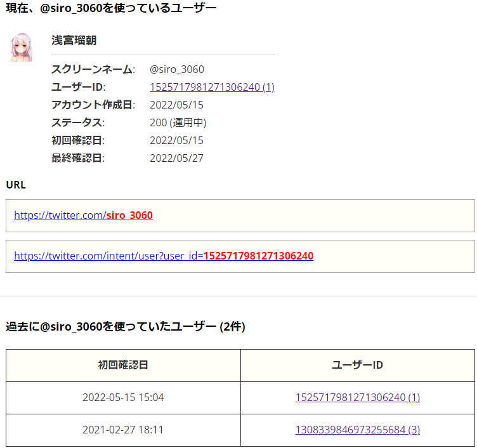Open the intent/user?user_id=1525717981271306240 link
This screenshot has width=477, height=448.
click(164, 256)
